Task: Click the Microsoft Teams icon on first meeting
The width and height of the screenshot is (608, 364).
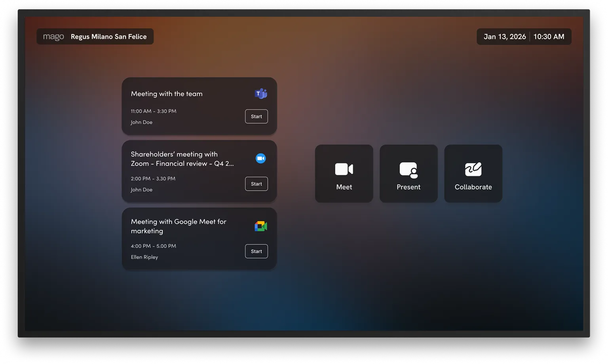Action: 260,94
